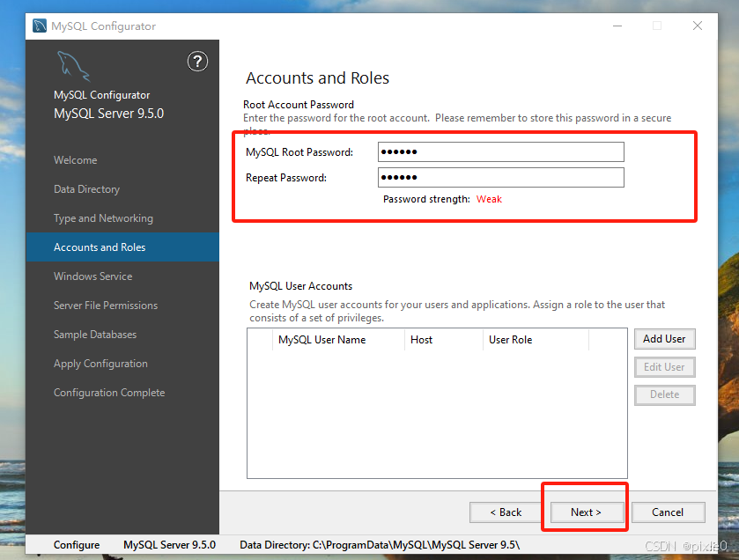The height and width of the screenshot is (560, 739).
Task: Go back with the < Back button
Action: click(506, 512)
